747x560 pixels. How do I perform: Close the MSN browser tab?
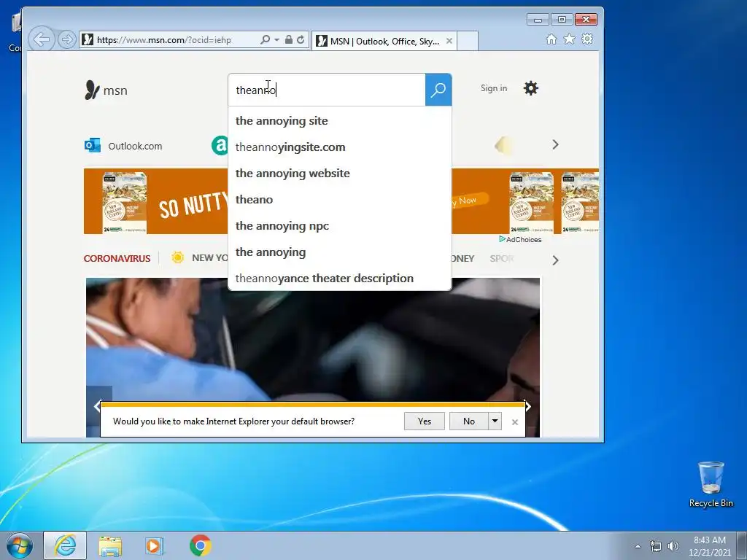point(449,41)
